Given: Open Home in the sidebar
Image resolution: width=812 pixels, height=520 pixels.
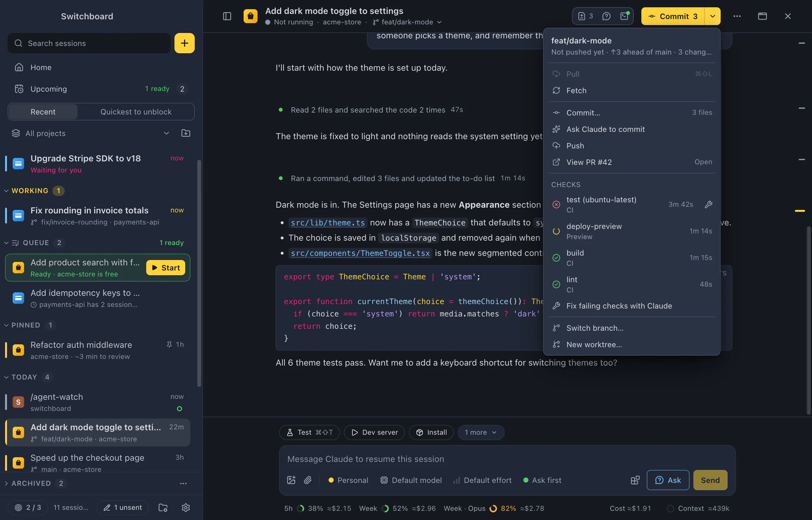Looking at the screenshot, I should click(101, 67).
